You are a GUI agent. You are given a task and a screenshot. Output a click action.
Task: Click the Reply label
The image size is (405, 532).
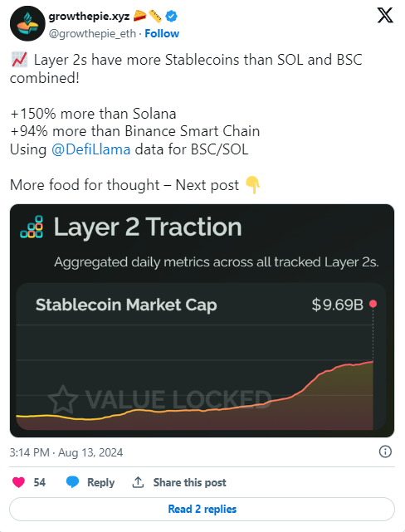tap(100, 482)
